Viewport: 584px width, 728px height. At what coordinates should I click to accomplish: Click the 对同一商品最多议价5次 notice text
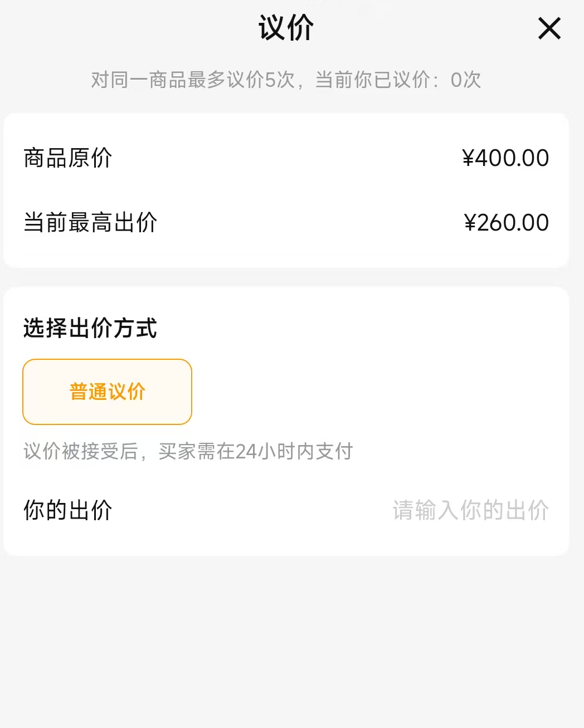pos(192,80)
